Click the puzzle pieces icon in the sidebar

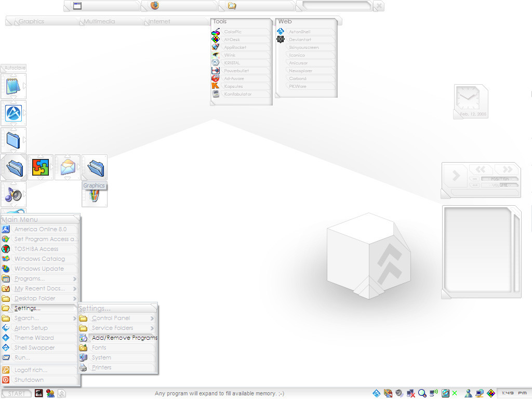click(41, 167)
